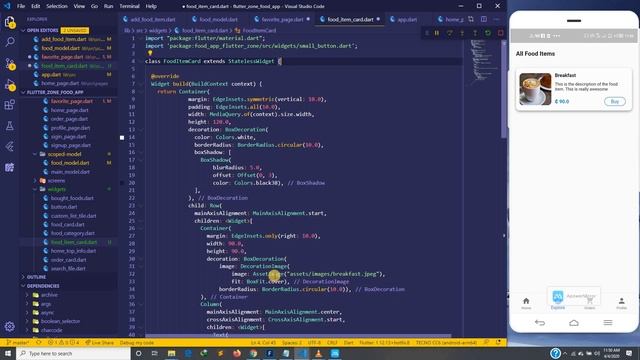
Task: Collapse the DEPENDENCIES section
Action: point(24,286)
